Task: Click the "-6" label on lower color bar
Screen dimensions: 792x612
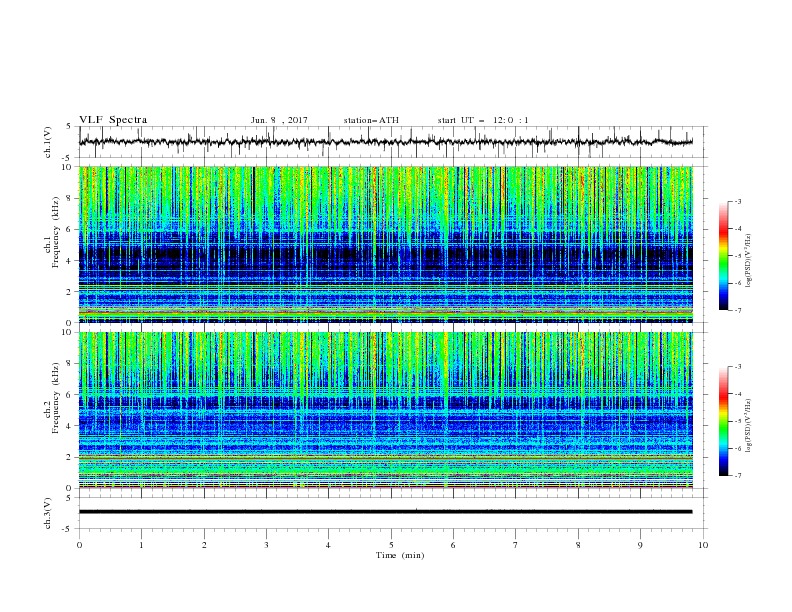Action: coord(737,448)
